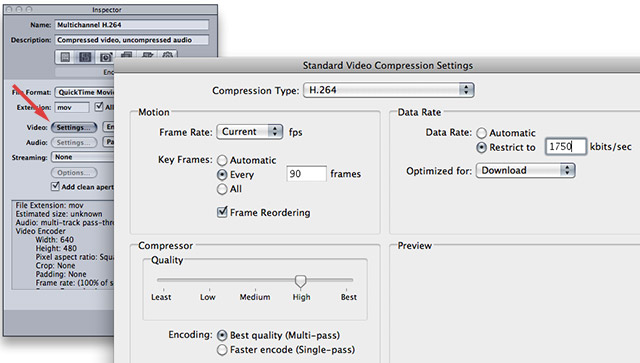This screenshot has width=640, height=363.
Task: Expand the Optimized for Download dropdown
Action: [x=526, y=170]
